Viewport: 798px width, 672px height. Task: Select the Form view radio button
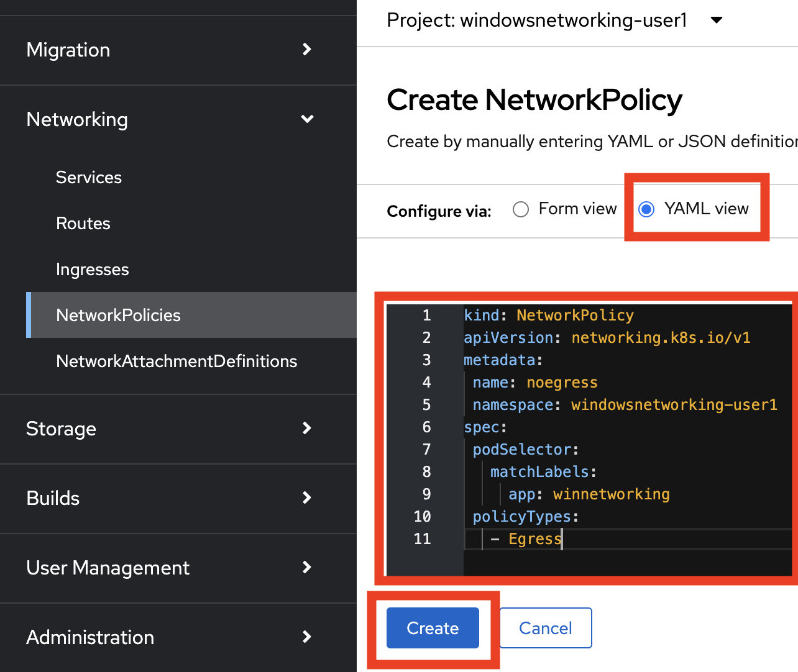point(521,209)
